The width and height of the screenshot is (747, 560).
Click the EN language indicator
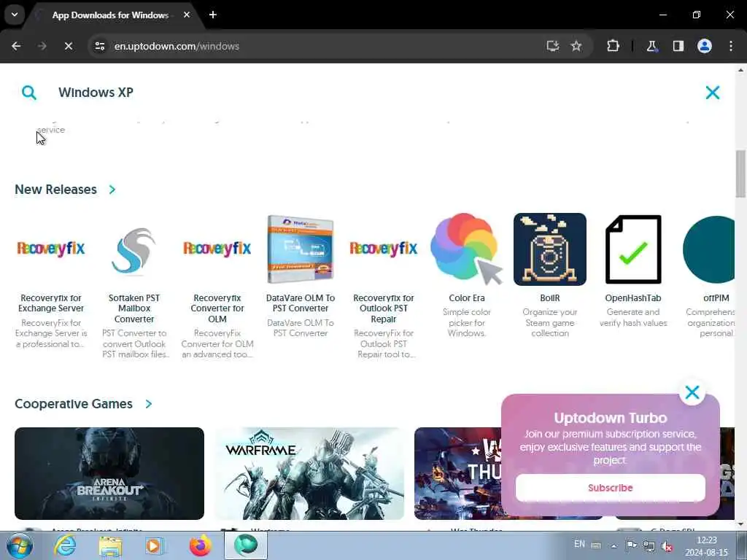click(x=579, y=544)
